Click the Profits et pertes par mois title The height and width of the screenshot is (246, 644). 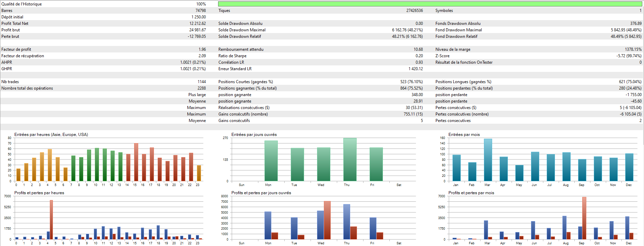471,193
